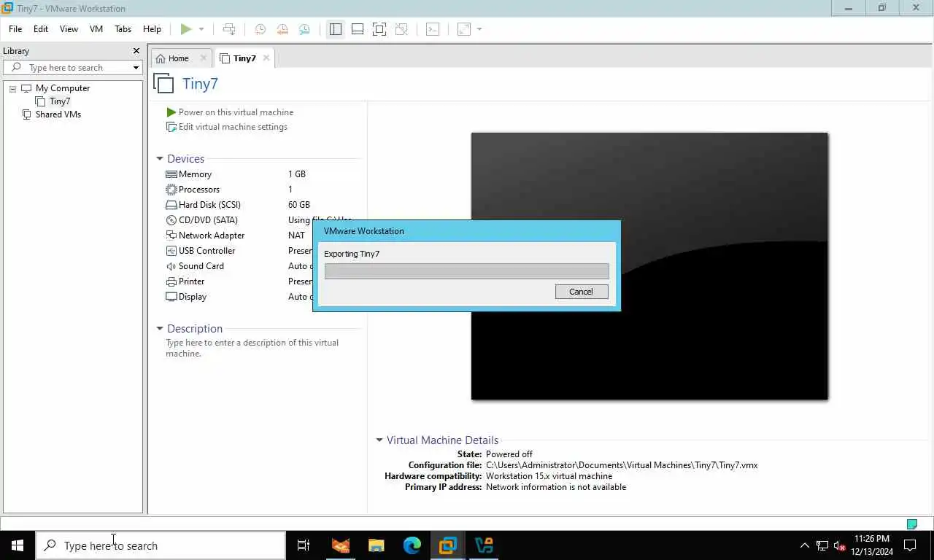Screen dimensions: 934x560
Task: Select Shared VMs in the Library
Action: click(58, 114)
